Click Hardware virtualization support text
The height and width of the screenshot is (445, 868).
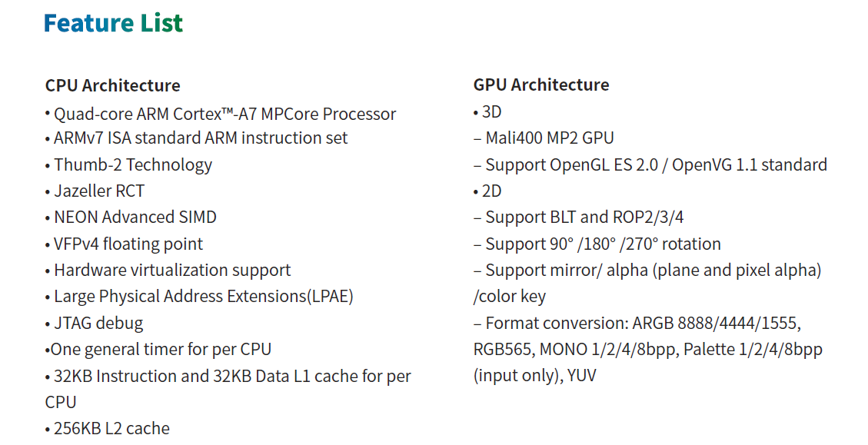point(172,271)
